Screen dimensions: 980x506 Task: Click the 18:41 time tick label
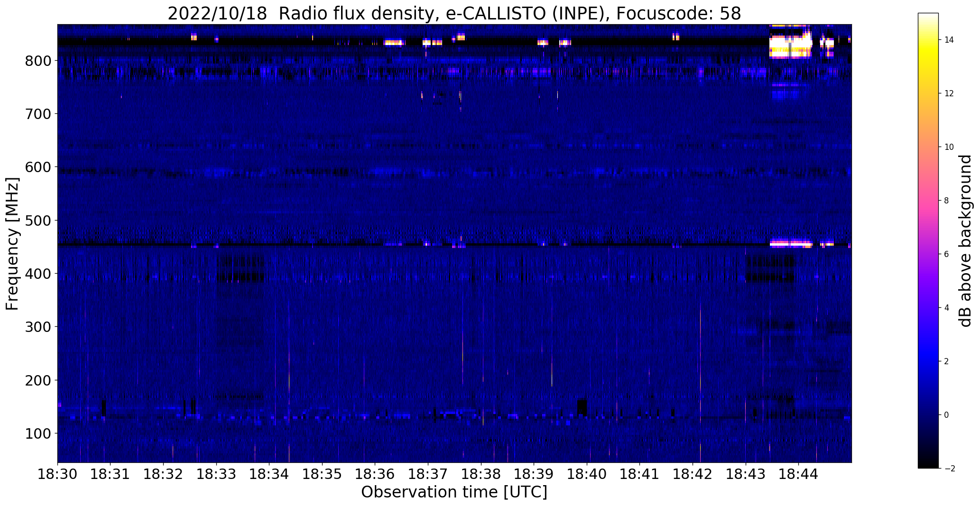640,474
